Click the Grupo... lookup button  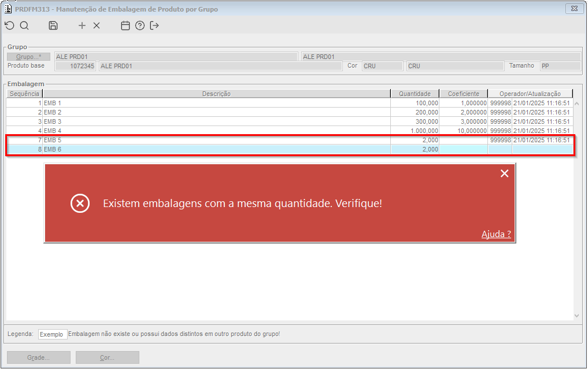pos(28,57)
